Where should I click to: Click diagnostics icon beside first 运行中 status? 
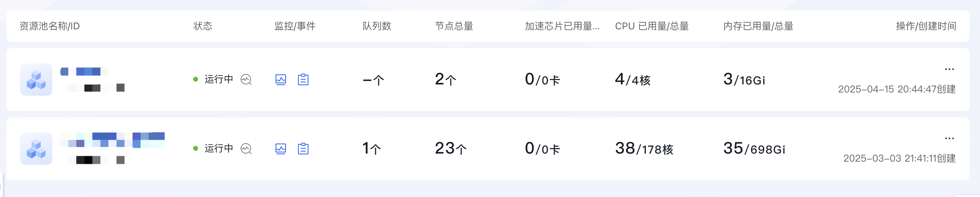(246, 80)
